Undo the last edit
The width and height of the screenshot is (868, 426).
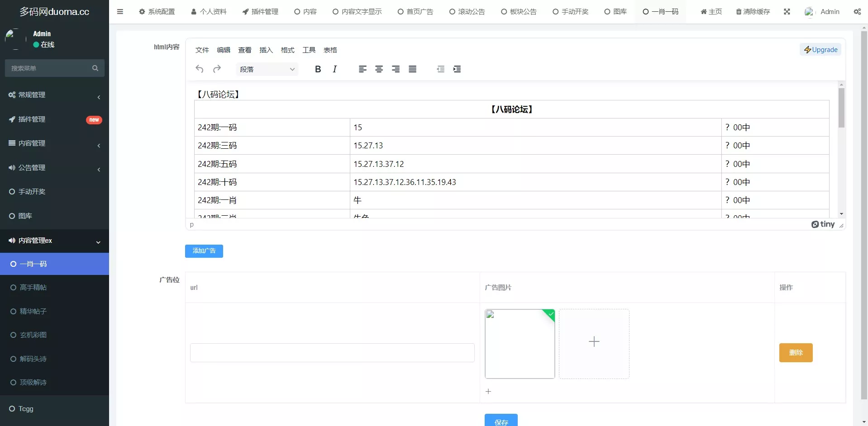[199, 69]
